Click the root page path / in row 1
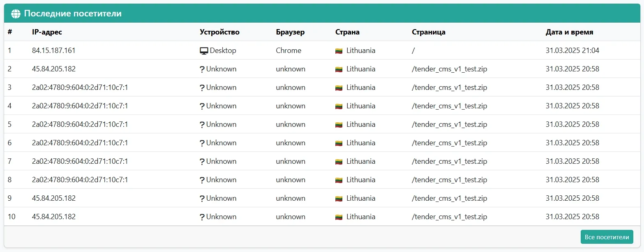644x252 pixels. tap(413, 50)
